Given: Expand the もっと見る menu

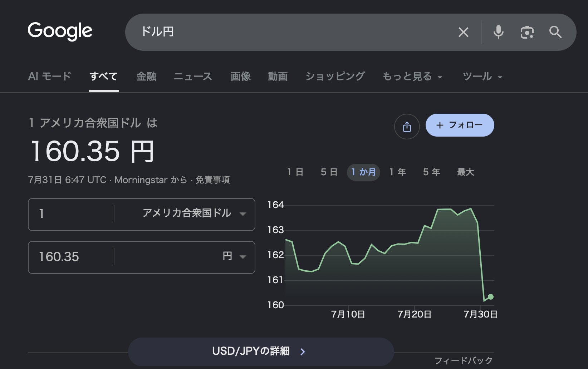Looking at the screenshot, I should click(x=412, y=77).
